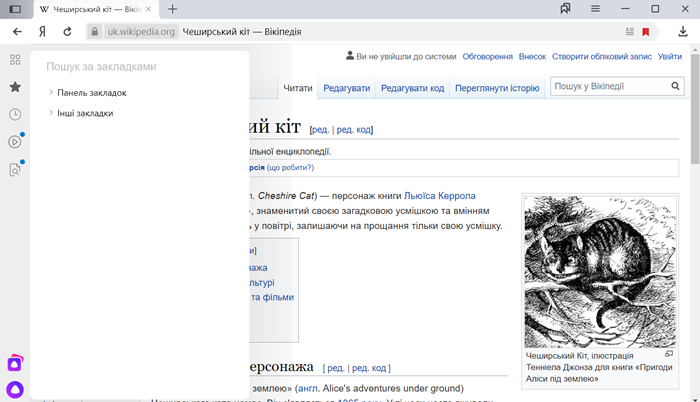Go back with the arrow button
The image size is (700, 402).
point(17,32)
